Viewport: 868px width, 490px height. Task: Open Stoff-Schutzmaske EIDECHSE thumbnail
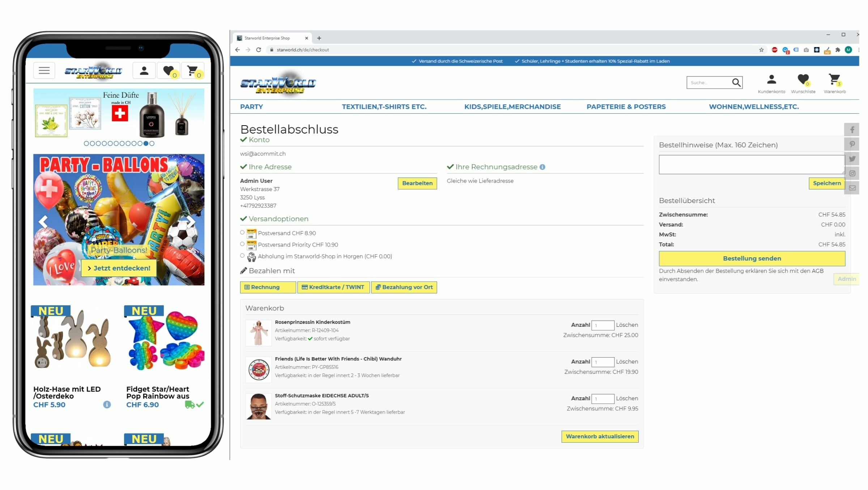tap(258, 406)
